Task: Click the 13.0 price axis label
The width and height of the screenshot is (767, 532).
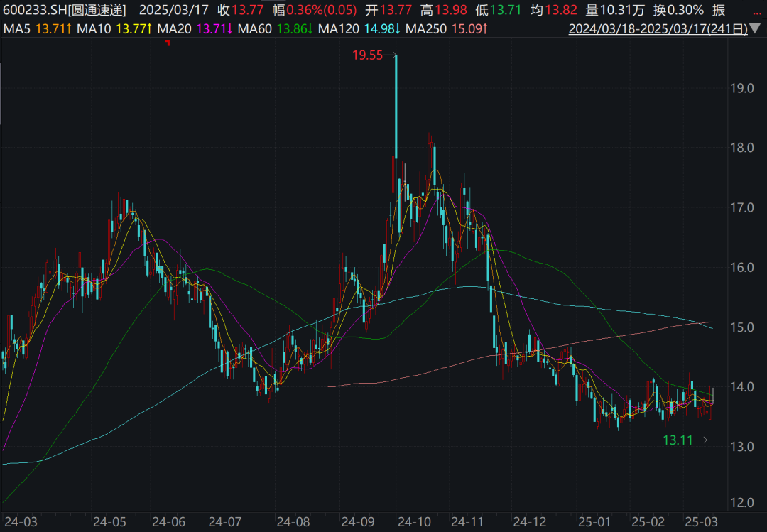Action: (741, 446)
